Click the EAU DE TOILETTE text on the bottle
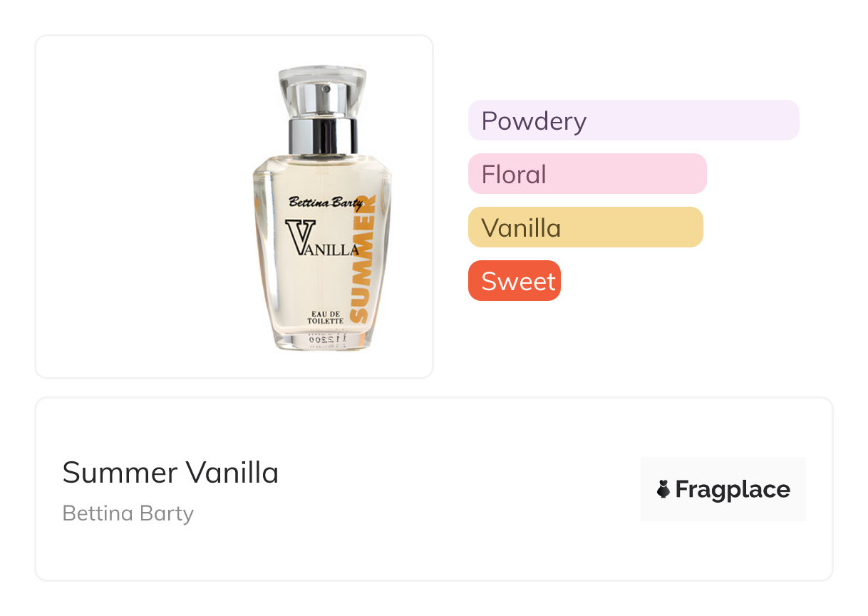Screen dimensions: 868x616 tap(325, 317)
